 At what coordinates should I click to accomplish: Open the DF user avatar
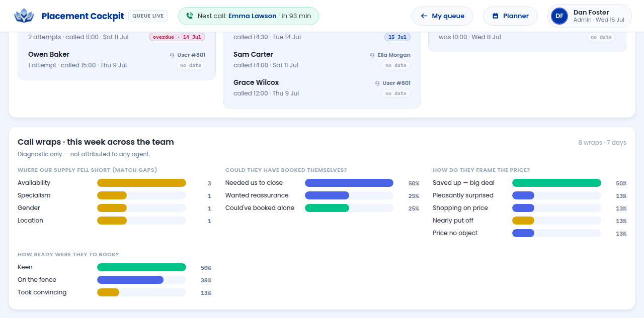559,16
